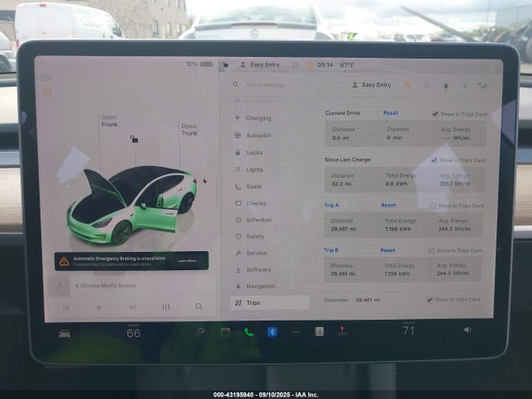Screen dimensions: 532x399
Task: Toggle Since Last Charge Show in Trips Card
Action: coord(434,160)
